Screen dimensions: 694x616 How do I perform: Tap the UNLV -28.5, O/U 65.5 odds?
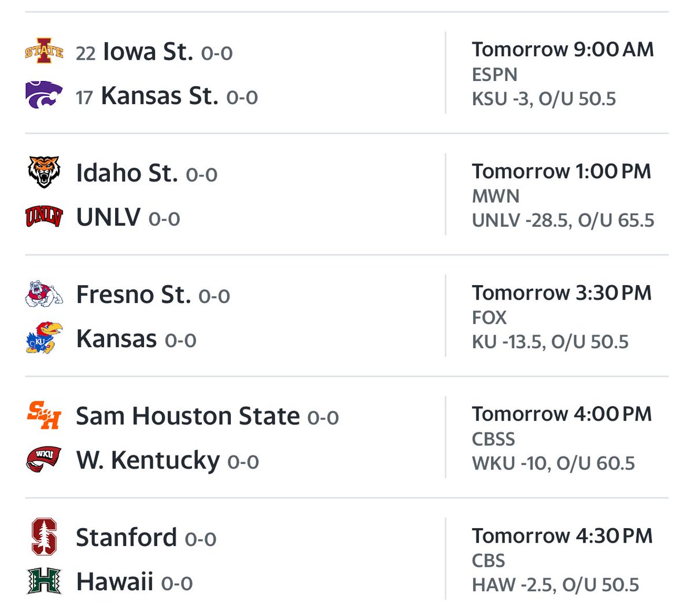coord(563,220)
